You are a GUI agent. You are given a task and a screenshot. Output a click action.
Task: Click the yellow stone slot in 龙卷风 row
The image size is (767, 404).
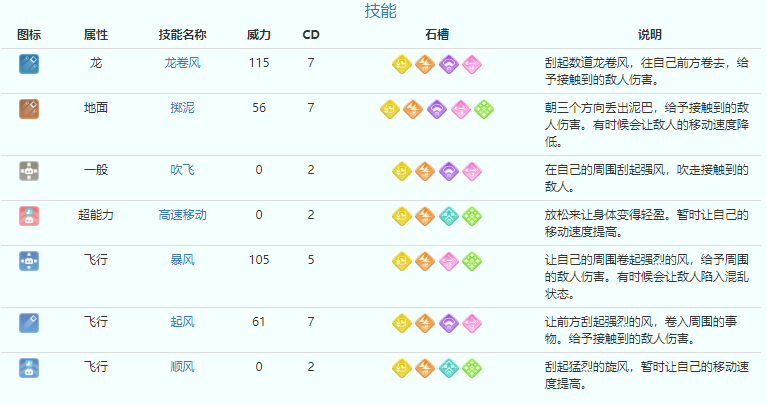pos(401,64)
